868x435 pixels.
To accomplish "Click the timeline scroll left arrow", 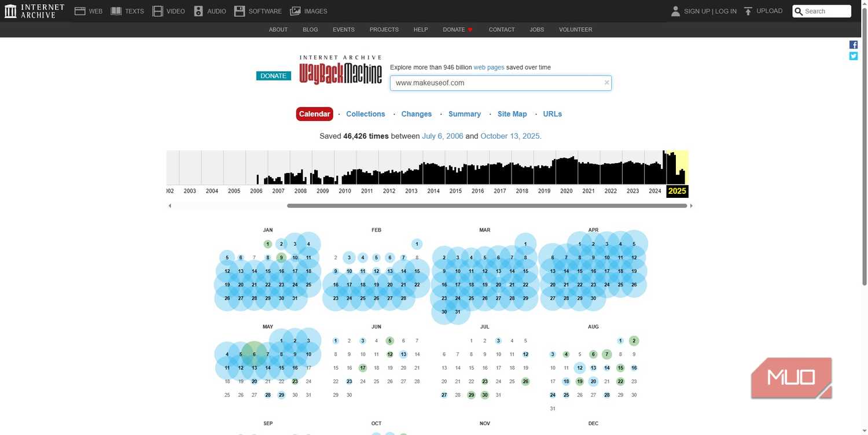I will point(170,205).
